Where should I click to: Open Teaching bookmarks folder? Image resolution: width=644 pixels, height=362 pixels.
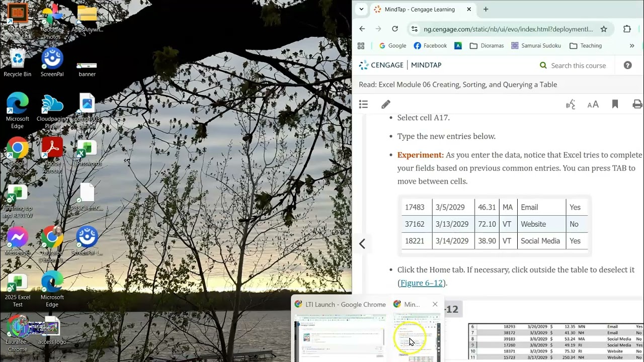tap(586, 46)
